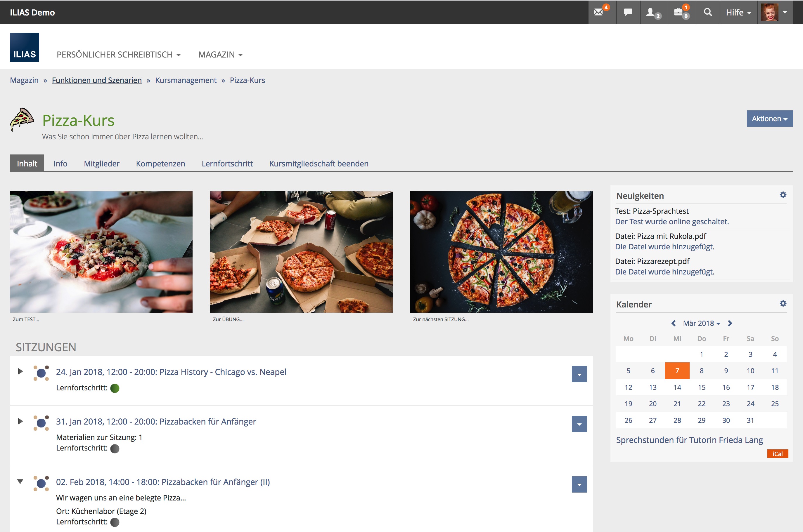Click session icon for 02. Feb session

pyautogui.click(x=41, y=483)
